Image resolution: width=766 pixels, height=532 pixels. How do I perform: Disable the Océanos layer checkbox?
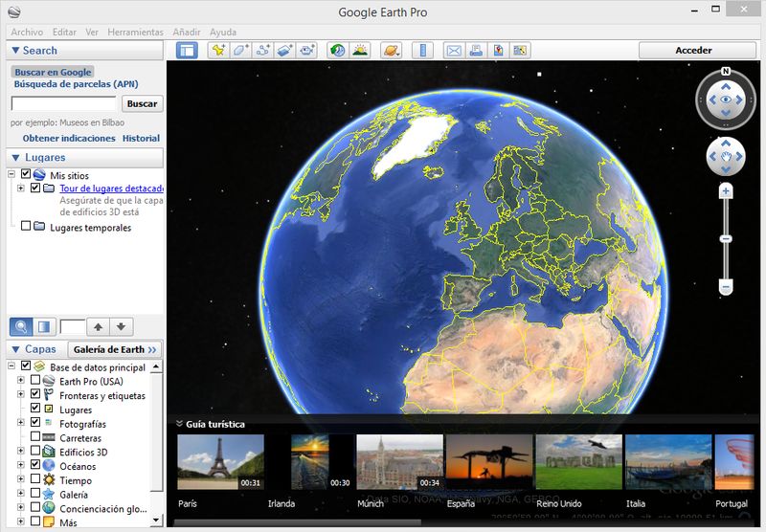click(35, 465)
